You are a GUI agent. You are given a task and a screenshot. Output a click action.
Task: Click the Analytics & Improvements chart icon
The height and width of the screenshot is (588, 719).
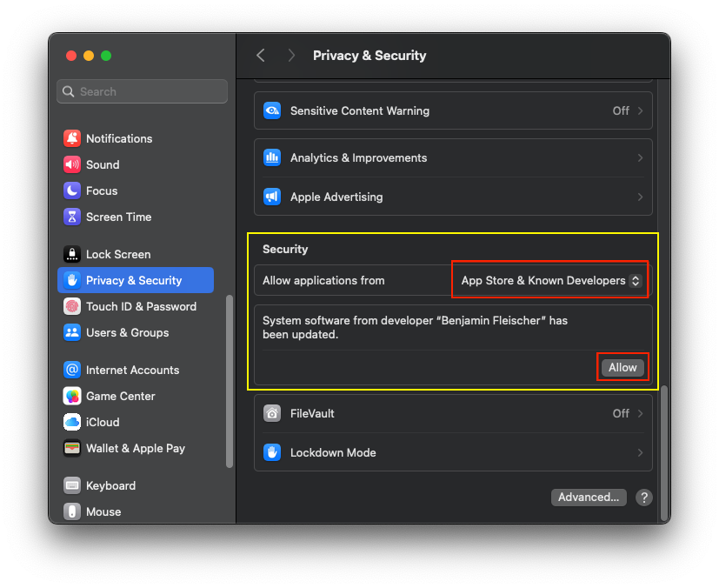point(272,157)
